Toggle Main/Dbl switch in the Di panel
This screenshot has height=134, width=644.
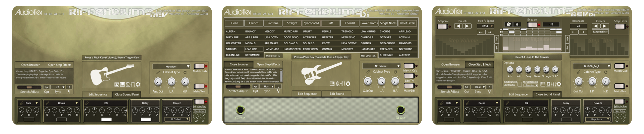[409, 86]
